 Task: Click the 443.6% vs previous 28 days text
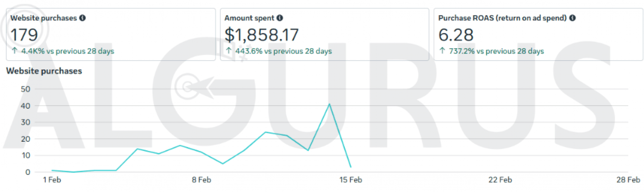283,51
